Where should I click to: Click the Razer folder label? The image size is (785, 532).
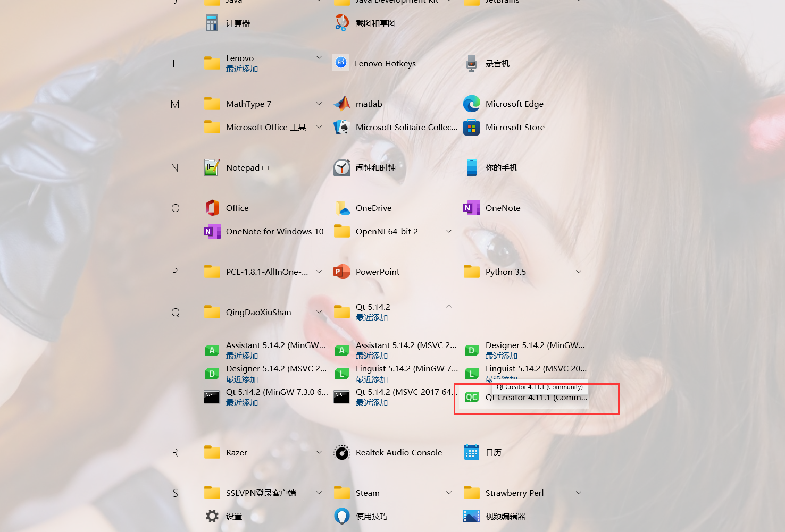tap(236, 452)
